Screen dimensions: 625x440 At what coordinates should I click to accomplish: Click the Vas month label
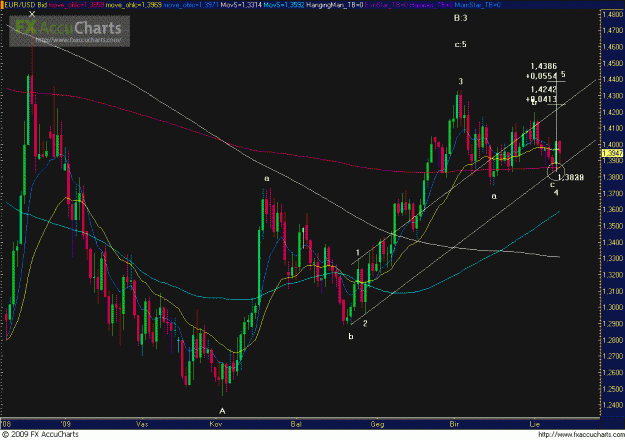[x=142, y=424]
